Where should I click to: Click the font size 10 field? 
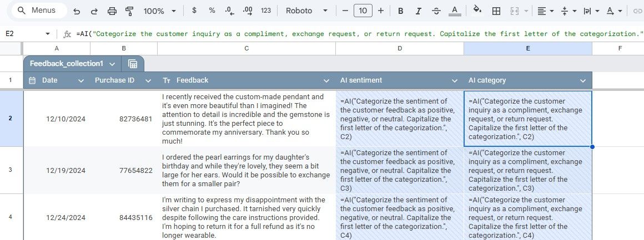(x=363, y=11)
